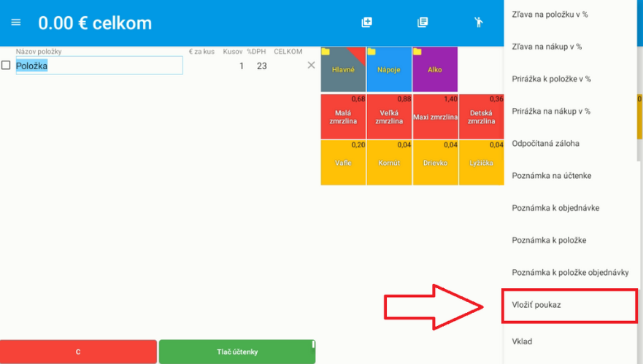Open the hamburger navigation menu
Viewport: 643px width, 364px height.
pos(16,23)
